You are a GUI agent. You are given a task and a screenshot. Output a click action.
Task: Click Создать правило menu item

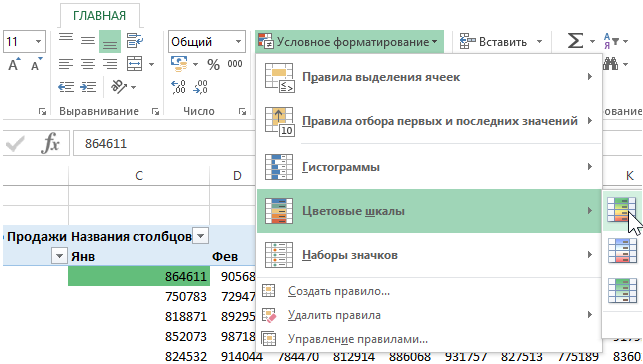(x=429, y=291)
